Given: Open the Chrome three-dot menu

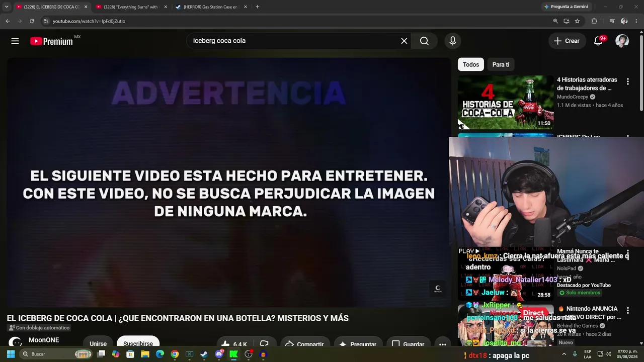Looking at the screenshot, I should [x=636, y=21].
